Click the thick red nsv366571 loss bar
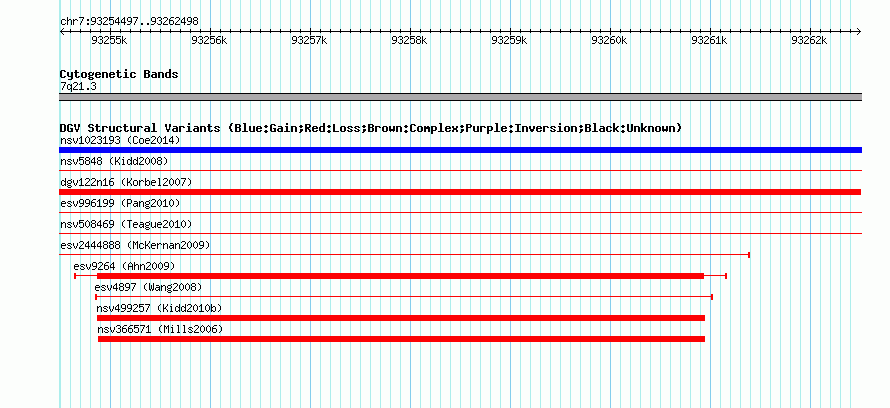 pyautogui.click(x=401, y=339)
